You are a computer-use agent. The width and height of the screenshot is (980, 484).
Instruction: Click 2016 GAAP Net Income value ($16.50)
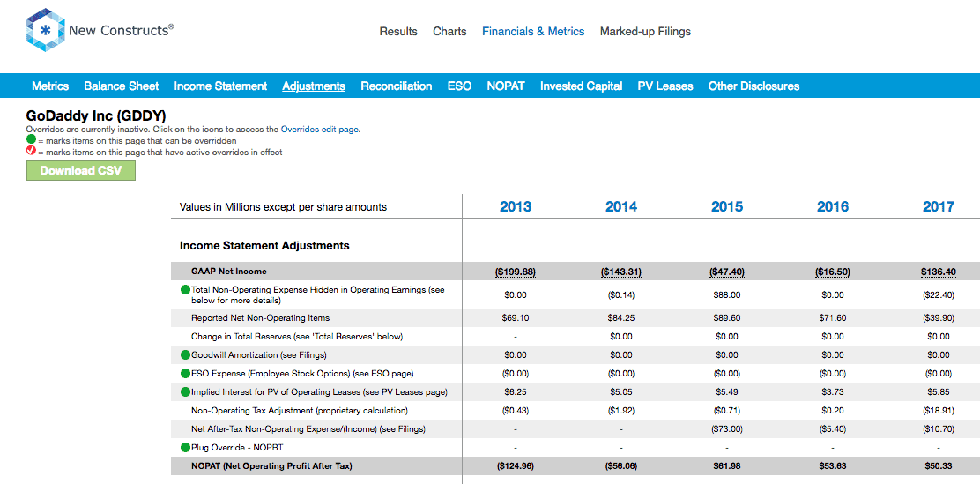click(x=833, y=272)
